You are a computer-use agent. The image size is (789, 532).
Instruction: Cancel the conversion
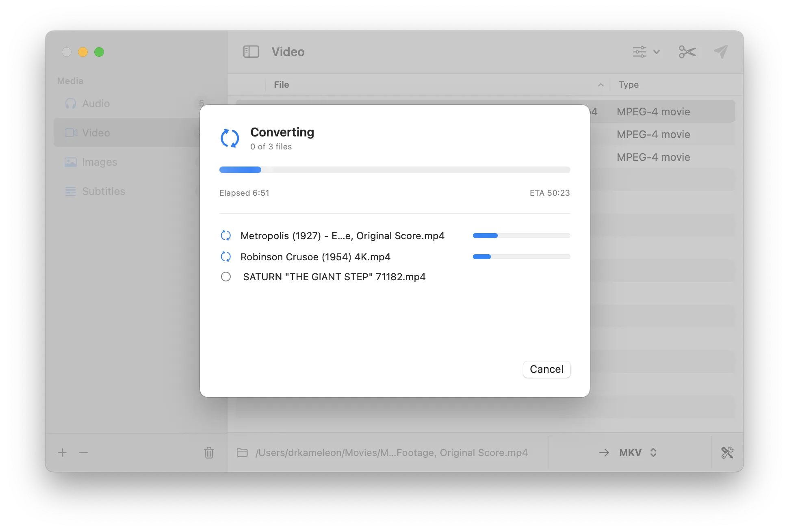[x=546, y=369]
